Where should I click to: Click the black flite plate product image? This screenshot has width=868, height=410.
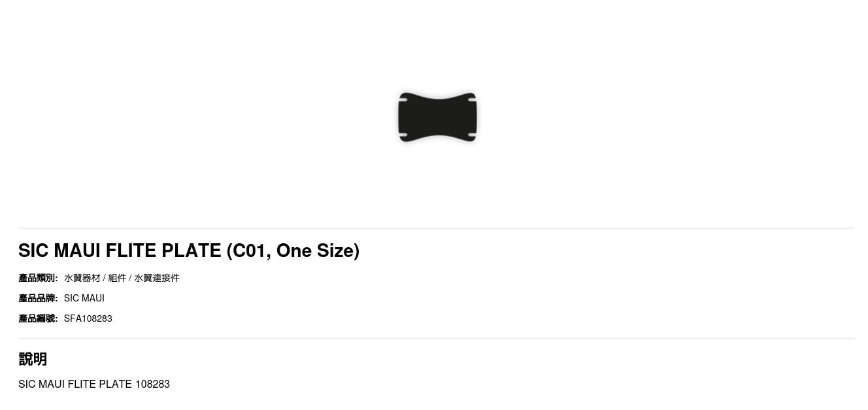tap(437, 118)
